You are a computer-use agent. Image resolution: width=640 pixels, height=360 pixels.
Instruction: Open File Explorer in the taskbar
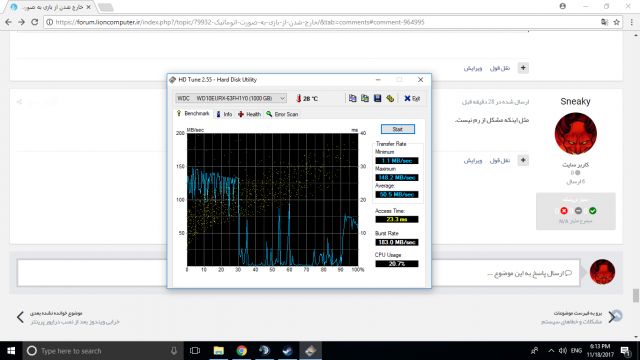point(219,351)
